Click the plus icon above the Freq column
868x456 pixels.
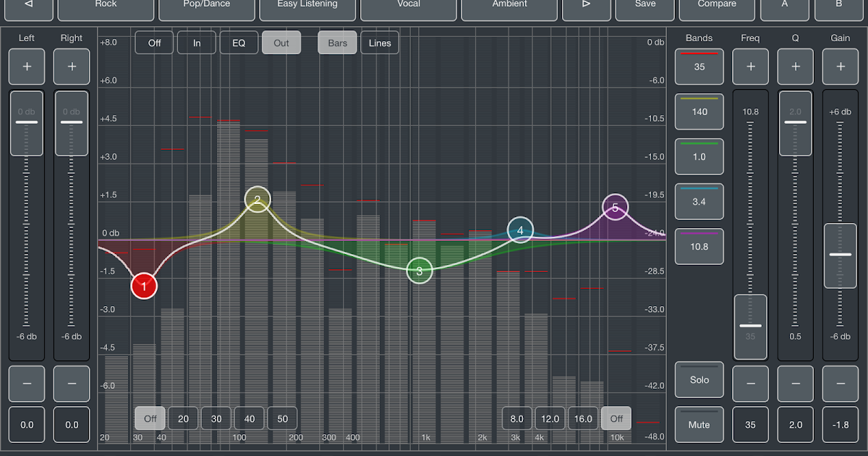point(750,66)
